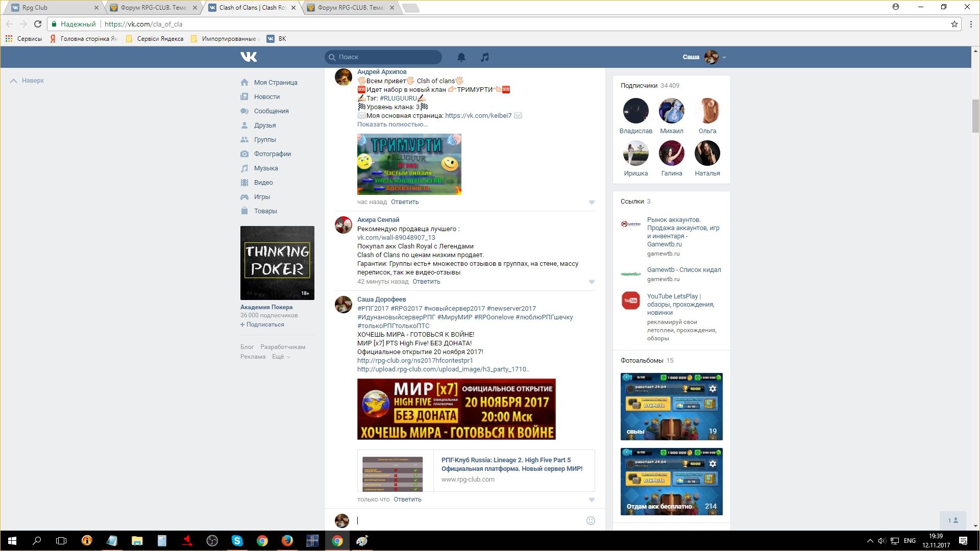Open the music note icon in header
The image size is (980, 551).
click(485, 57)
